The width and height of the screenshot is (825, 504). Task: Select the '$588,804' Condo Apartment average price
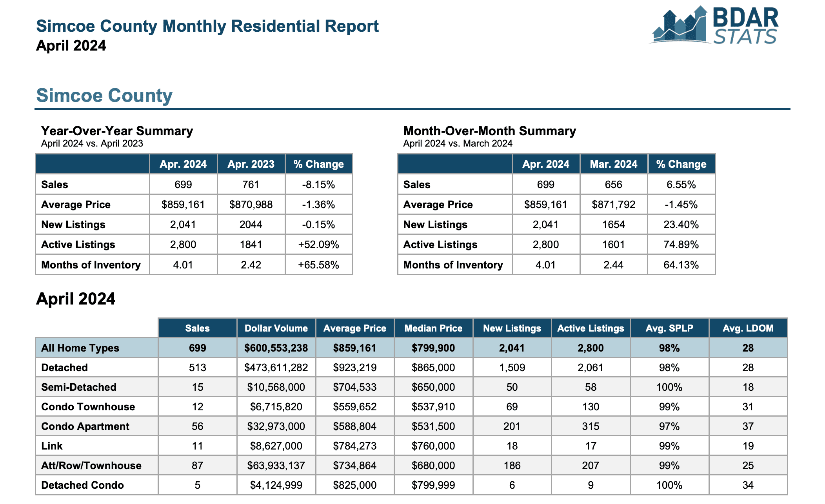[x=355, y=426]
